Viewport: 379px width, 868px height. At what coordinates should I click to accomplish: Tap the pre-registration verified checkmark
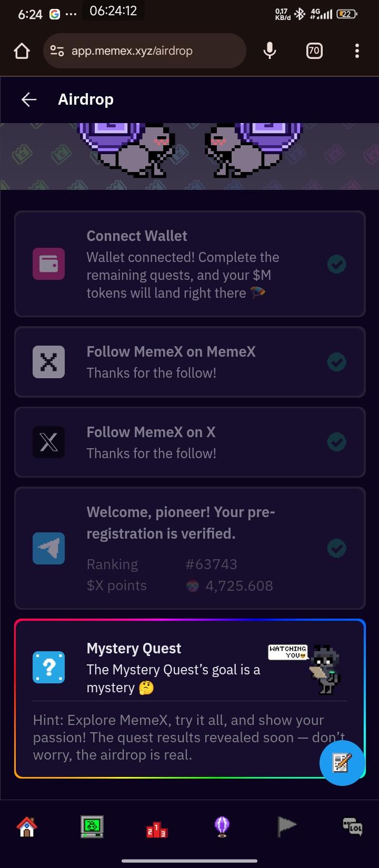pos(337,548)
